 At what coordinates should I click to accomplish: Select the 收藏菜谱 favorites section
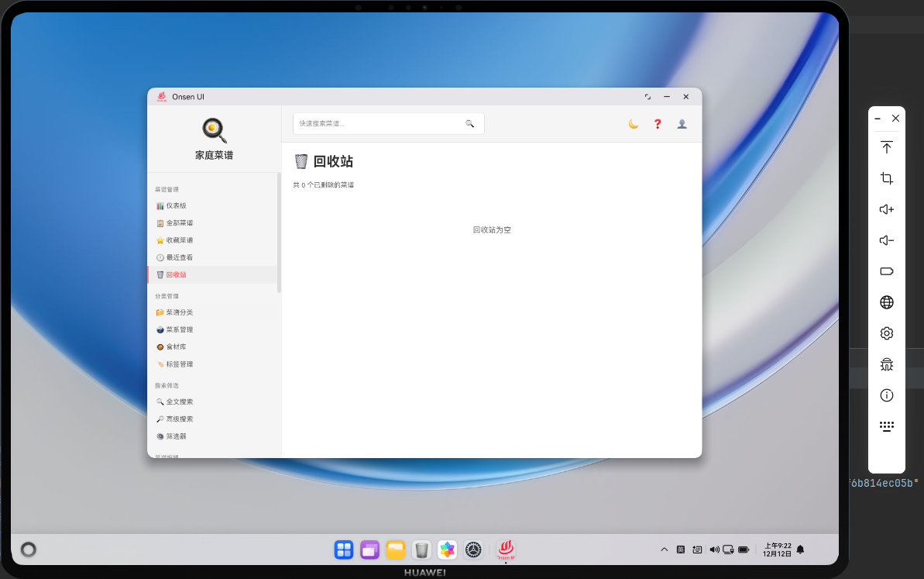point(177,240)
